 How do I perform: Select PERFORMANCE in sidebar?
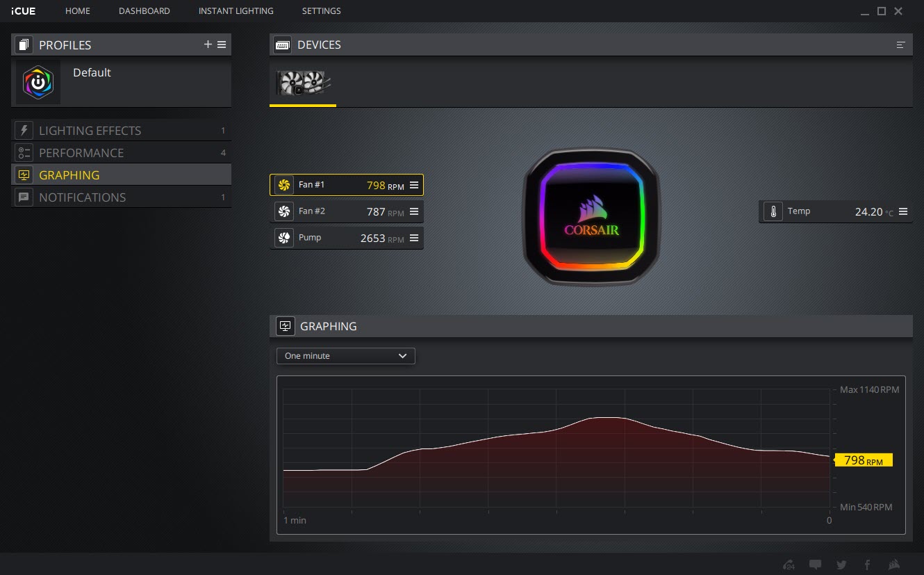[x=122, y=153]
